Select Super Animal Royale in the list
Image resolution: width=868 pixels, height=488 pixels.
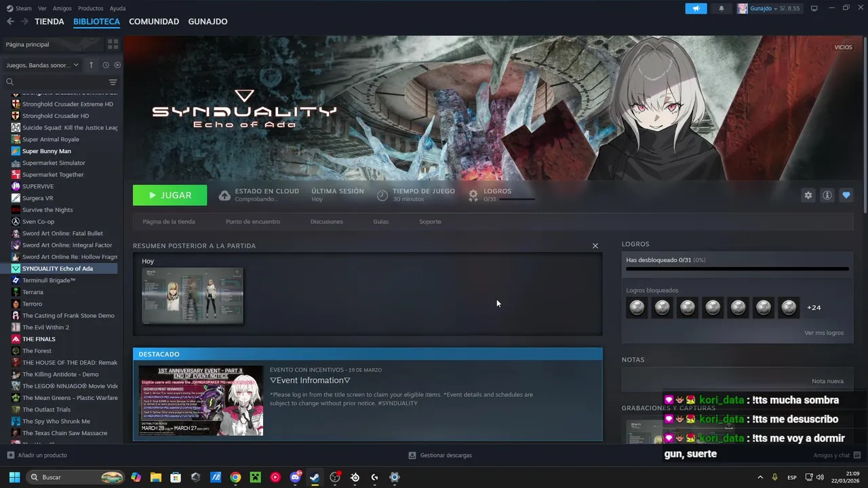51,140
